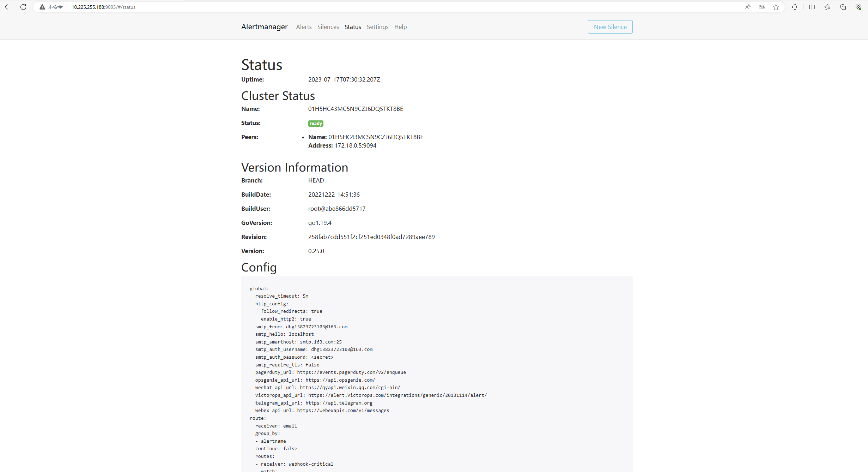Click the back arrow icon
Image resolution: width=868 pixels, height=472 pixels.
pos(8,7)
